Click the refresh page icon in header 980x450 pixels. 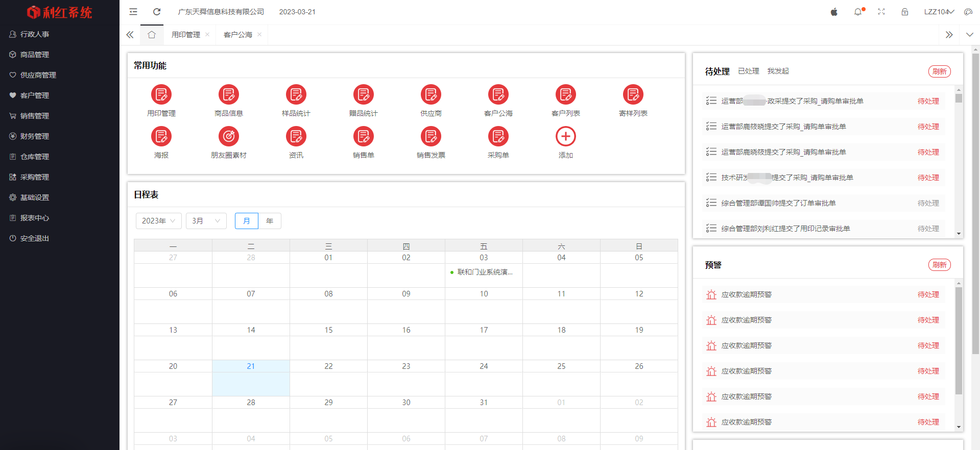point(157,12)
